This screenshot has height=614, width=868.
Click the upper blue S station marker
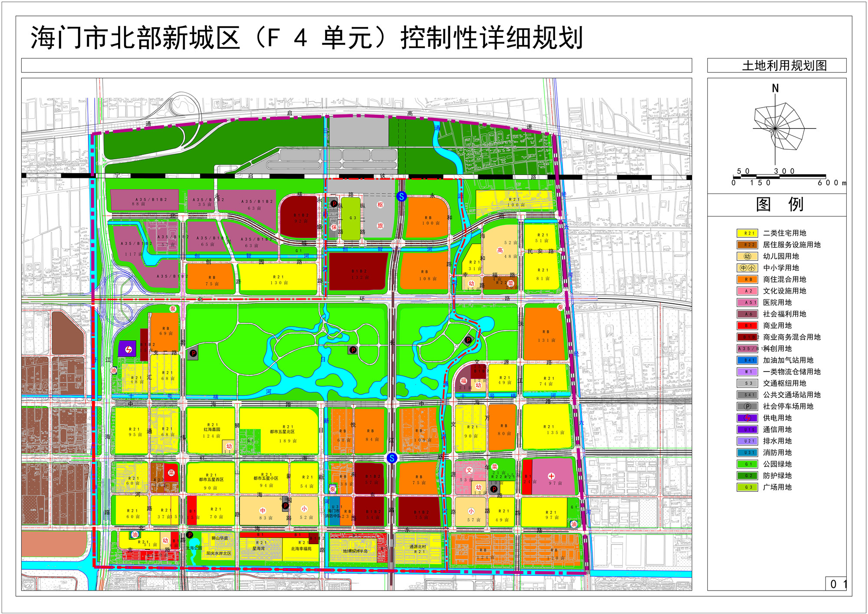(401, 197)
